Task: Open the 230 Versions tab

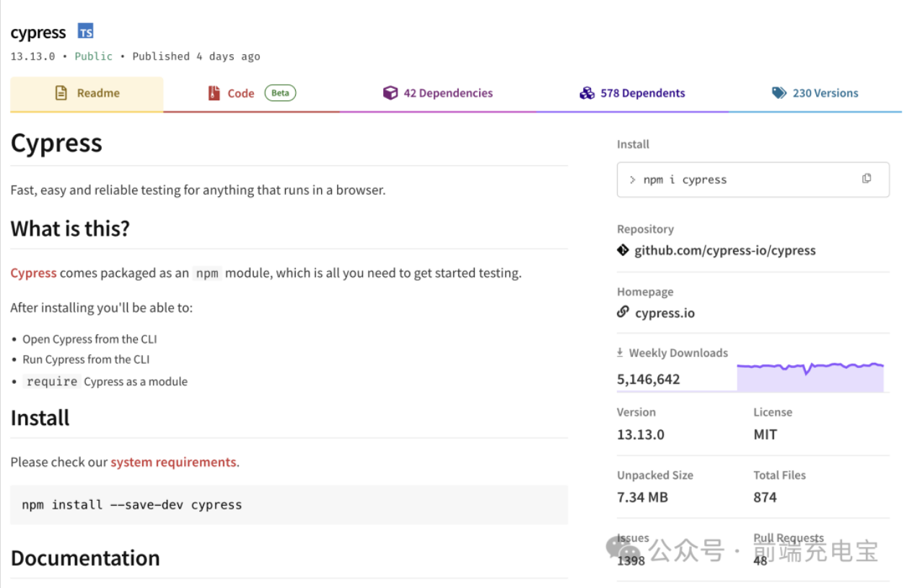Action: 815,94
